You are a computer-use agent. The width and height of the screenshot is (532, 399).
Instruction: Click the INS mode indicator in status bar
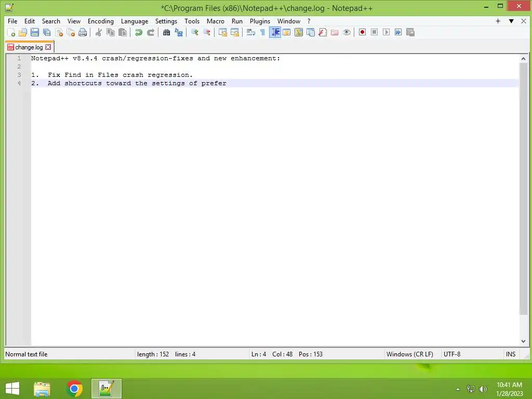pyautogui.click(x=511, y=354)
